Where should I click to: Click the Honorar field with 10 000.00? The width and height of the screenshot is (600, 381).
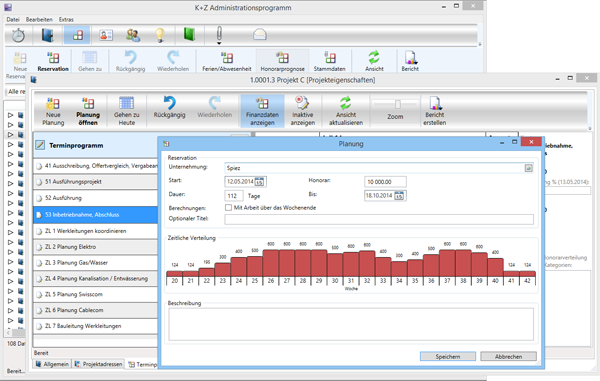point(385,182)
